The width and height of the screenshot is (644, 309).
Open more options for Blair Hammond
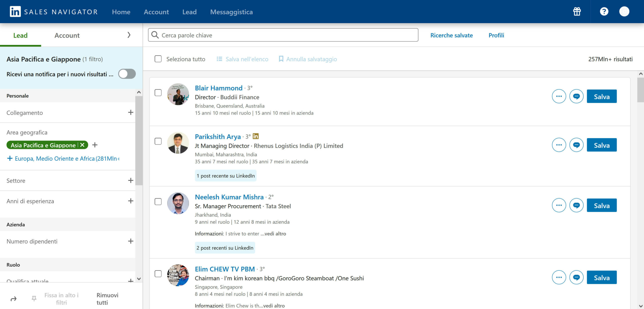(x=559, y=96)
